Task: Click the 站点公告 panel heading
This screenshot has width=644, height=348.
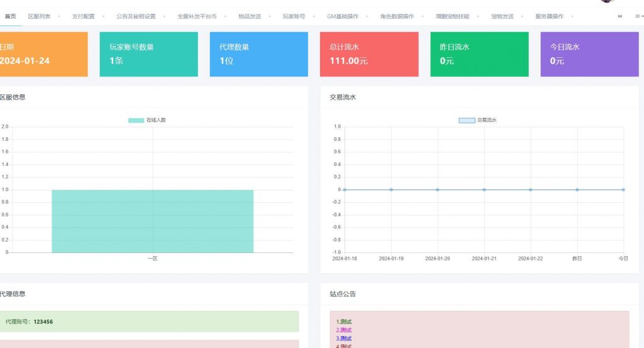Action: pos(343,294)
